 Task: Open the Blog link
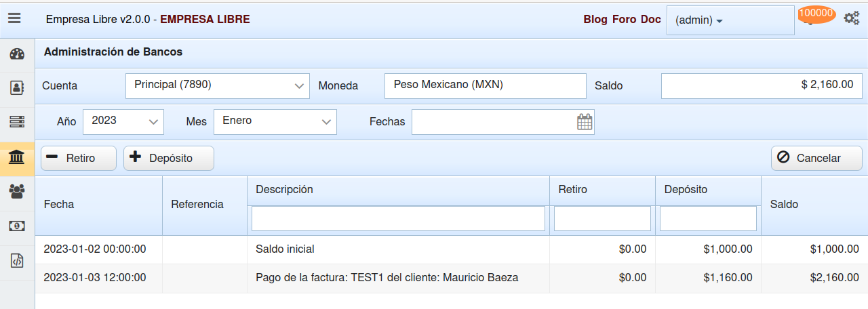point(595,20)
